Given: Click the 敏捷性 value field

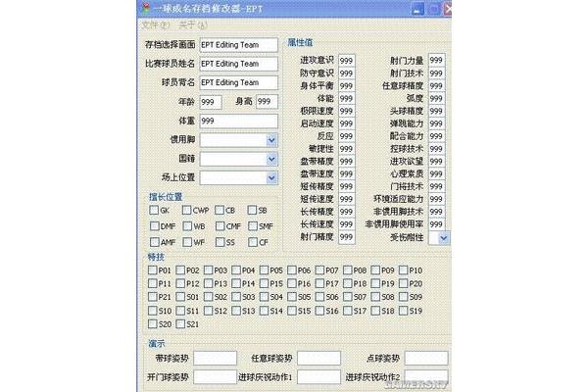Looking at the screenshot, I should tap(347, 149).
